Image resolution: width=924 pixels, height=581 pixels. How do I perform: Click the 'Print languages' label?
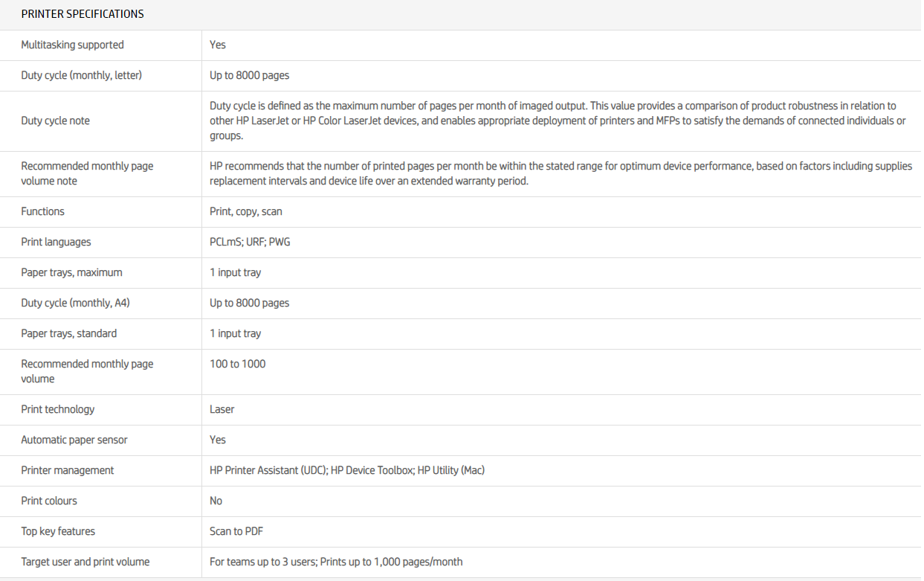56,242
